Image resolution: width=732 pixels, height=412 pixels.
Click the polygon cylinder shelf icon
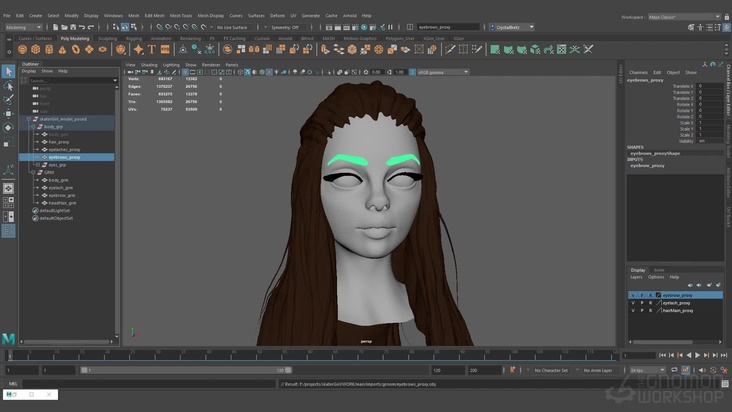49,49
